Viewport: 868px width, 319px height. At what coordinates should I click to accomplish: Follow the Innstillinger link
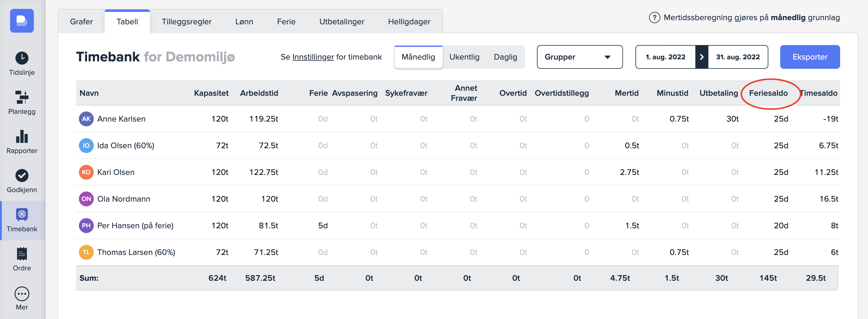click(313, 57)
